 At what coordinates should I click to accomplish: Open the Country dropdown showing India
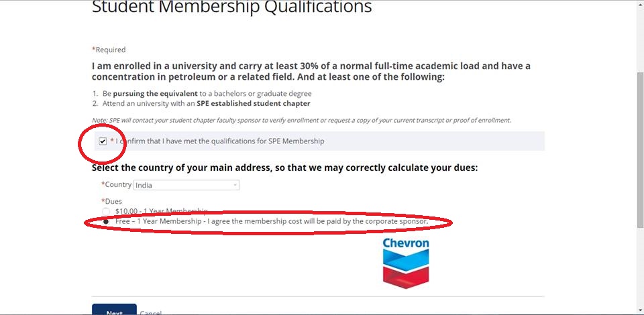point(186,185)
